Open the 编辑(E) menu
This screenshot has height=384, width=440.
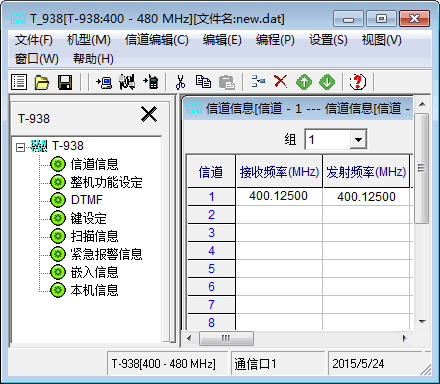[222, 40]
